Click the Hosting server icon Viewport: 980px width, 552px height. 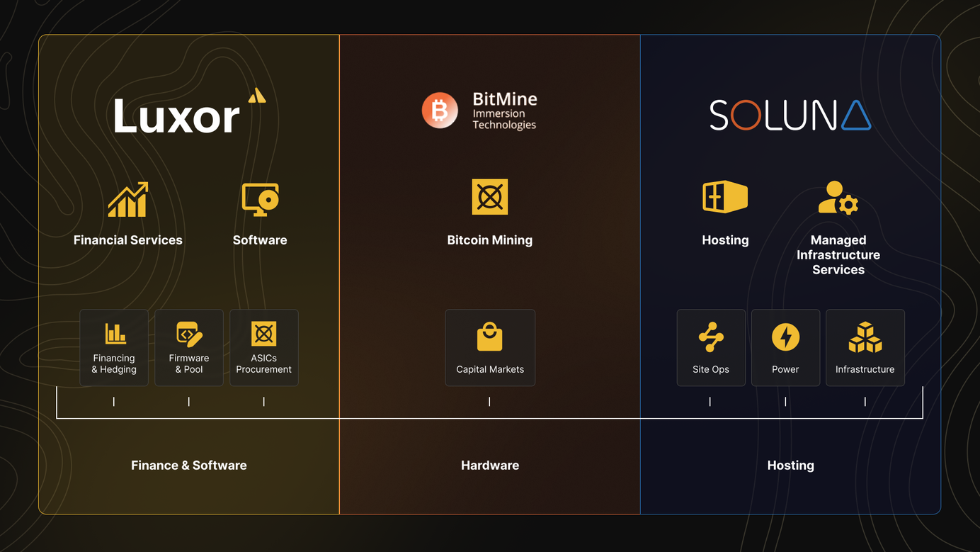click(725, 197)
